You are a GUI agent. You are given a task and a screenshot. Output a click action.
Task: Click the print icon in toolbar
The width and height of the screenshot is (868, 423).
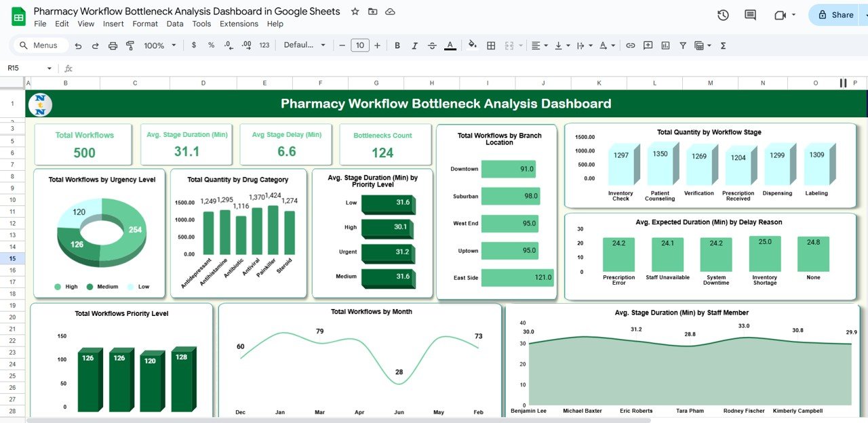(113, 45)
